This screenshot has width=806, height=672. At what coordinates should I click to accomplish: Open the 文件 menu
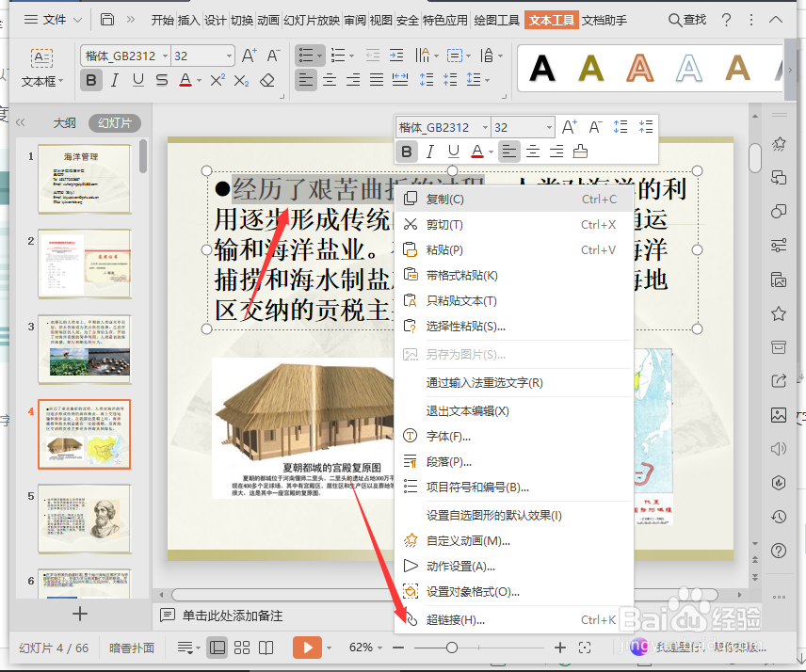coord(53,20)
